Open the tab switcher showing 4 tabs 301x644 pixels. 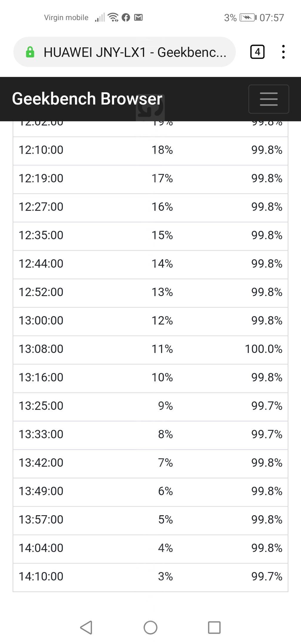click(257, 52)
